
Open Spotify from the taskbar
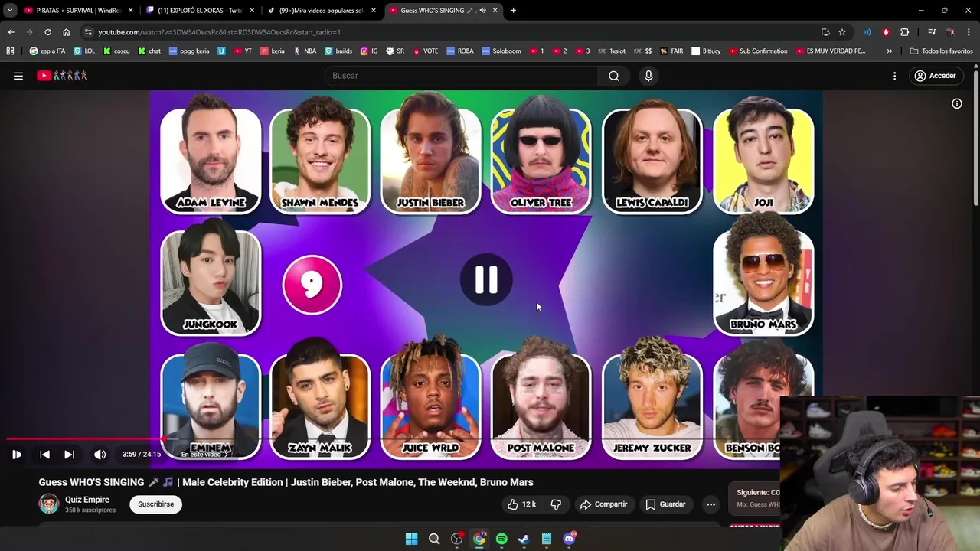click(501, 539)
